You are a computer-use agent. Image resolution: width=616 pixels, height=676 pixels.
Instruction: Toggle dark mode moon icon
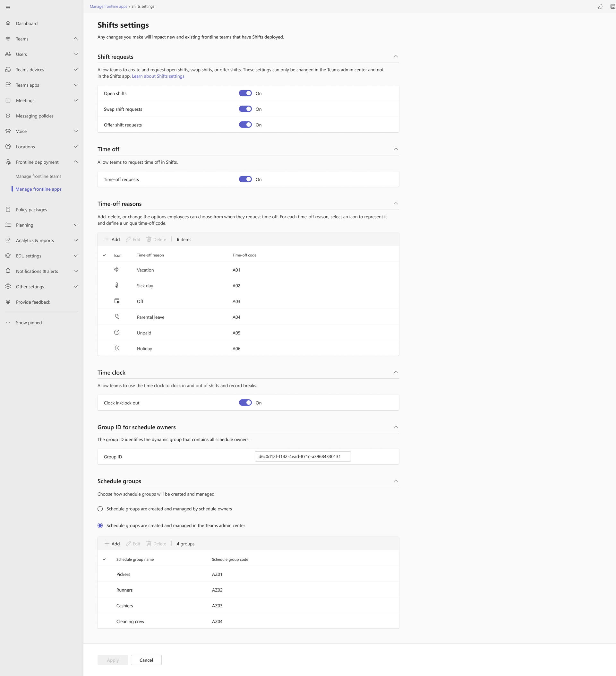click(600, 6)
